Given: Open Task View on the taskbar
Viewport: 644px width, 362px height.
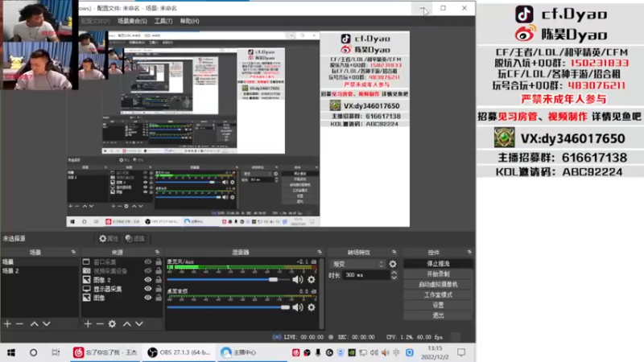Looking at the screenshot, I should 56,352.
